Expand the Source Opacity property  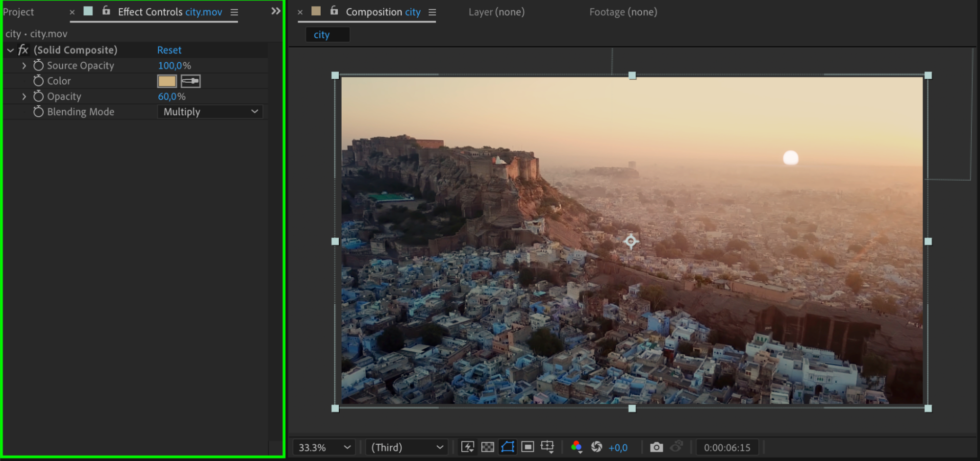(x=24, y=66)
